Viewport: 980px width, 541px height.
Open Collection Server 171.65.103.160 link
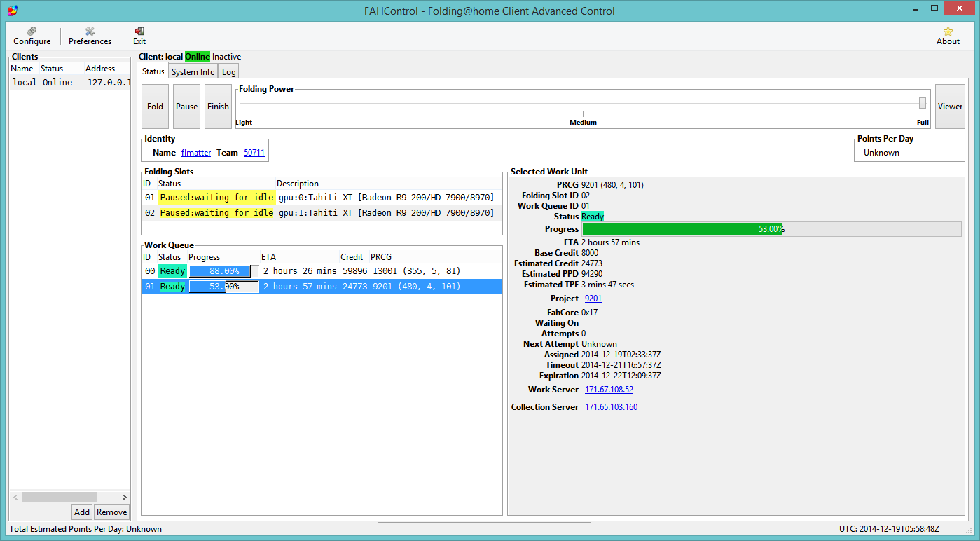point(611,407)
